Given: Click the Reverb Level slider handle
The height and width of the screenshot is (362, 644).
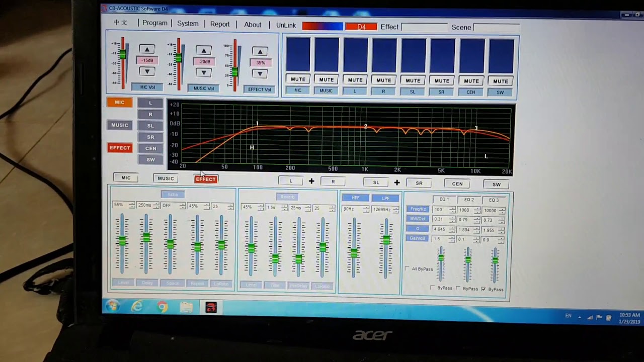Looking at the screenshot, I should click(x=251, y=248).
